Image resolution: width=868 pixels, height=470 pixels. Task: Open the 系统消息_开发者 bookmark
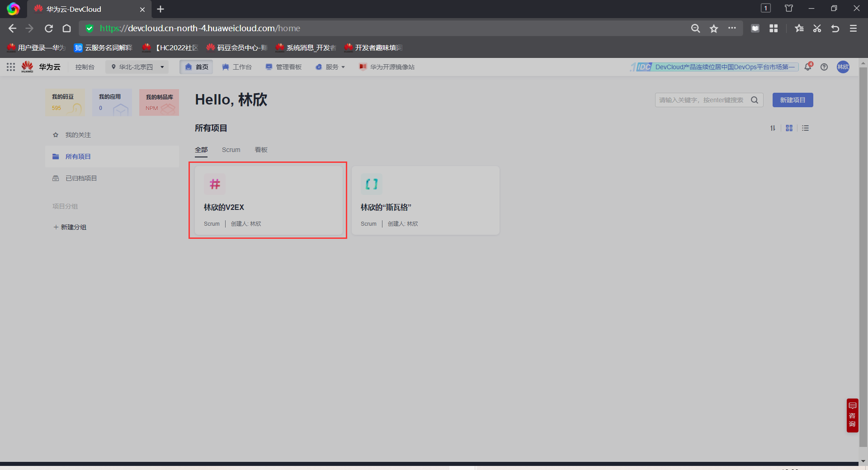(x=306, y=47)
